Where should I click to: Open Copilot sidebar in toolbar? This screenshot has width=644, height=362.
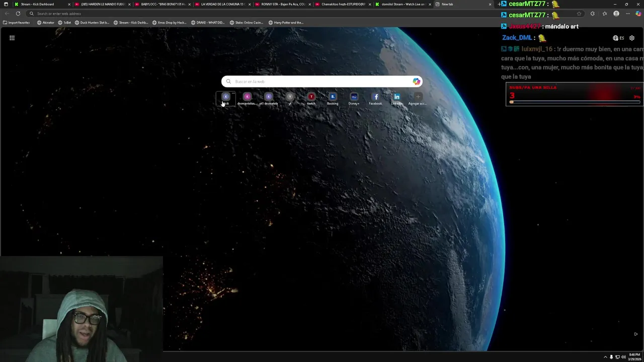(638, 14)
